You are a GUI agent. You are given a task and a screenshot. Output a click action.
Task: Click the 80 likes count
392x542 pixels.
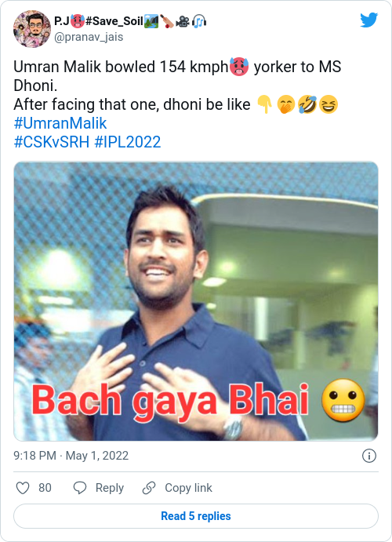click(x=45, y=488)
